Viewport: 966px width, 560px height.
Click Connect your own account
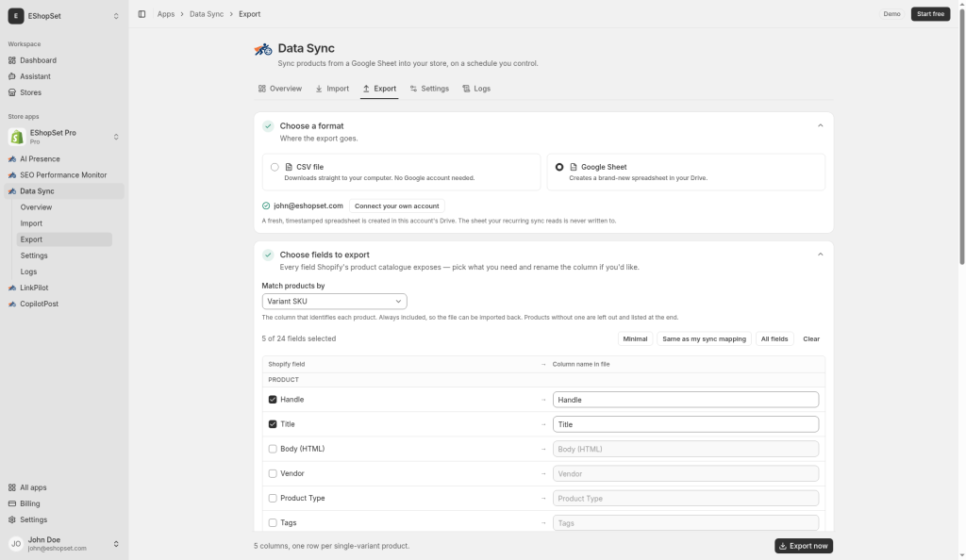[x=397, y=206]
